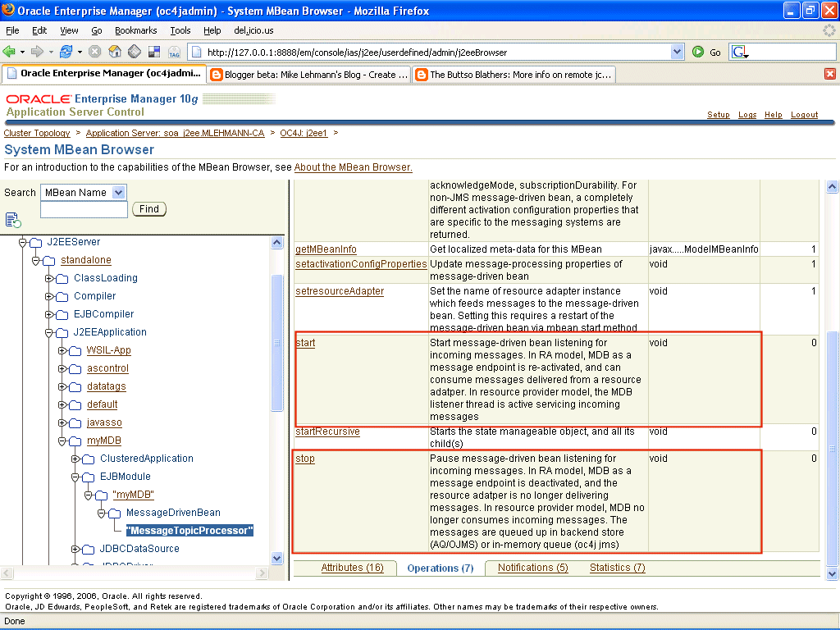Click the MBean search text field
840x630 pixels.
[84, 210]
